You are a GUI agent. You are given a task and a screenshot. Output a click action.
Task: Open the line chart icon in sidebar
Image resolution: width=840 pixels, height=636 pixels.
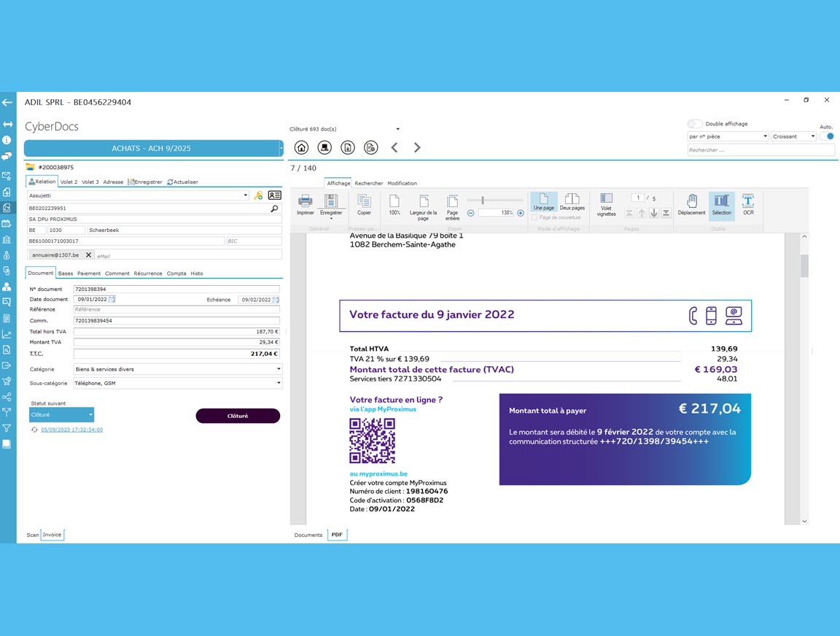pos(7,334)
